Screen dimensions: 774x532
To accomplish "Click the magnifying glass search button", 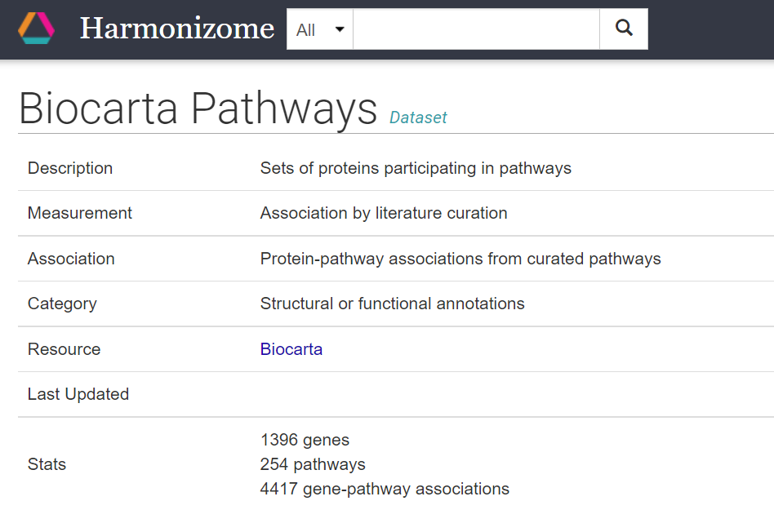I will [x=624, y=29].
